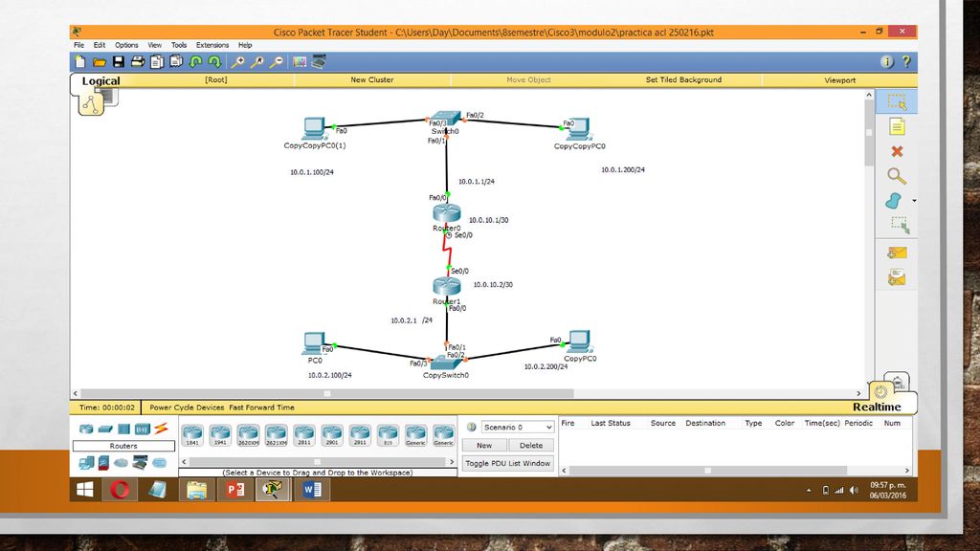
Task: Select the Routers device category icon
Action: [86, 429]
